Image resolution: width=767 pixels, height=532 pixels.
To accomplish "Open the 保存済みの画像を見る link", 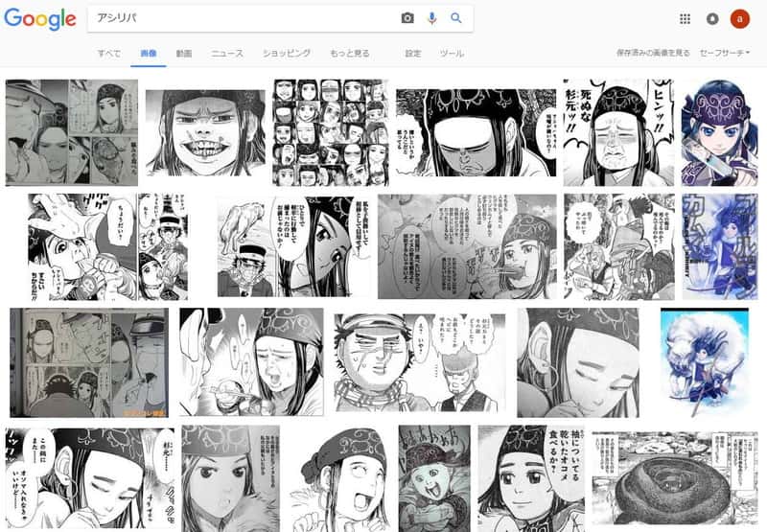I will point(653,53).
